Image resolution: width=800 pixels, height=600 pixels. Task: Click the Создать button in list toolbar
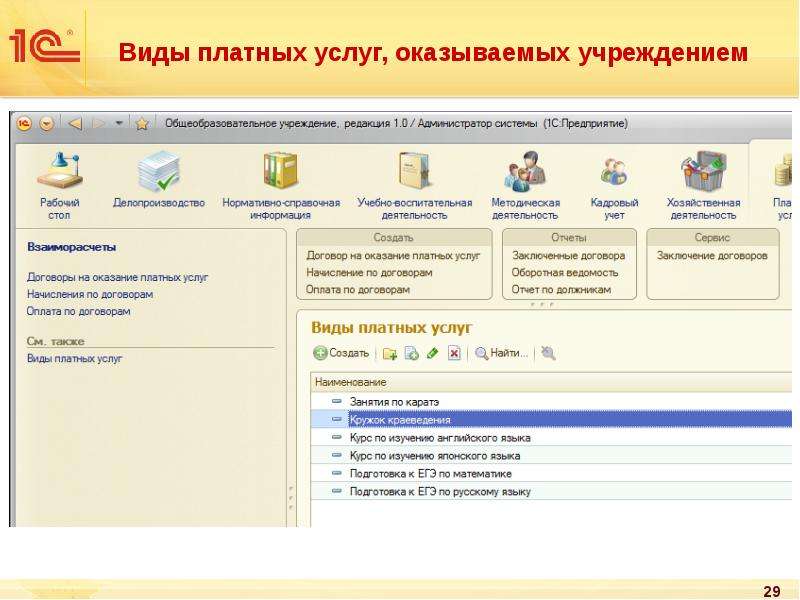coord(341,353)
